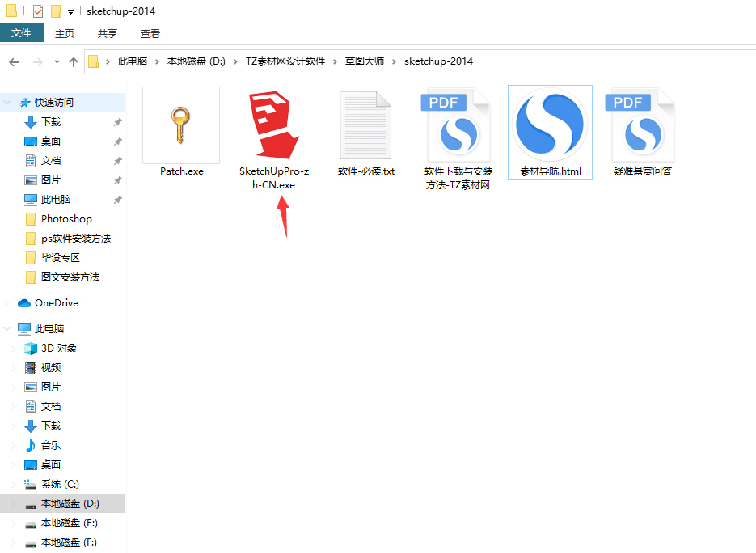The width and height of the screenshot is (756, 553).
Task: Click the title bar properties checkmark icon
Action: (x=38, y=11)
